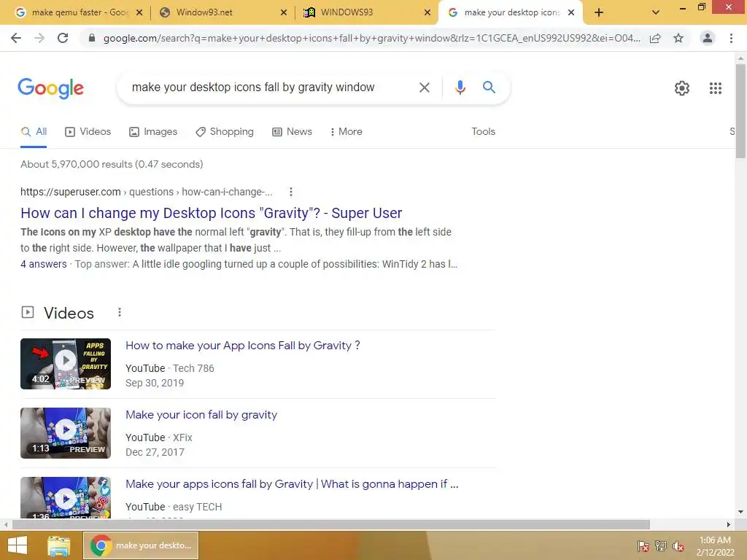Select the Videos results filter

(x=88, y=132)
